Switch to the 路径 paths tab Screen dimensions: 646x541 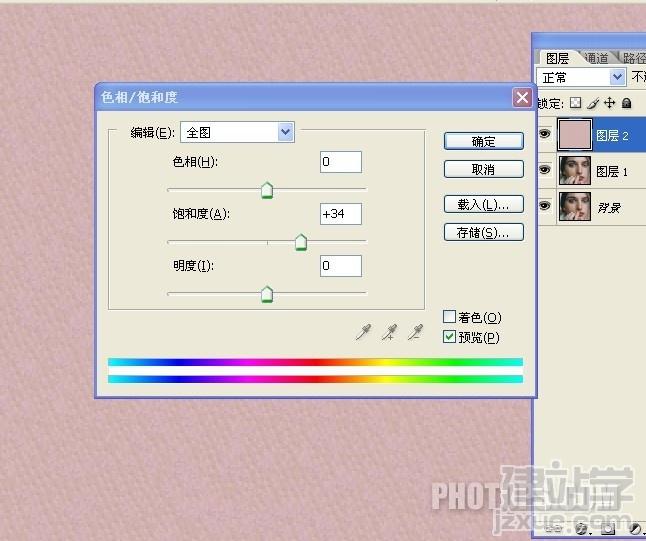coord(634,58)
